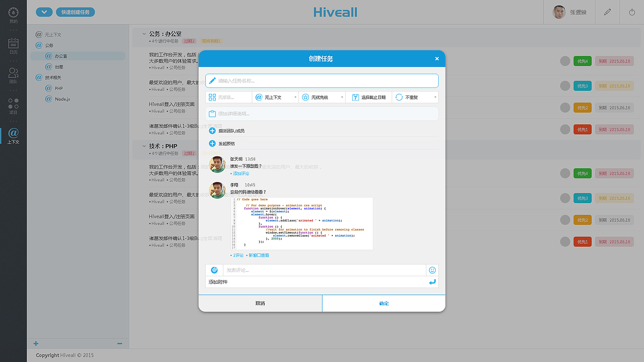Click the 新窗口查看 link
Viewport: 644px width, 362px height.
click(258, 255)
